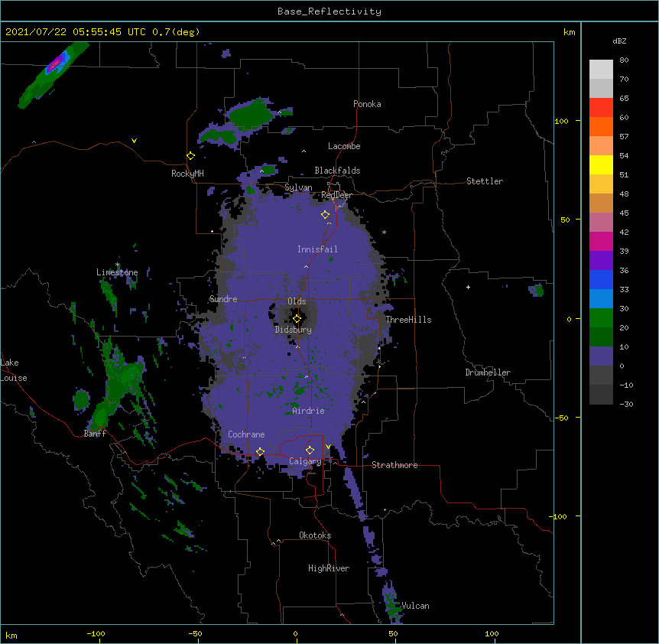Select the red 65 dBZ color swatch

601,107
